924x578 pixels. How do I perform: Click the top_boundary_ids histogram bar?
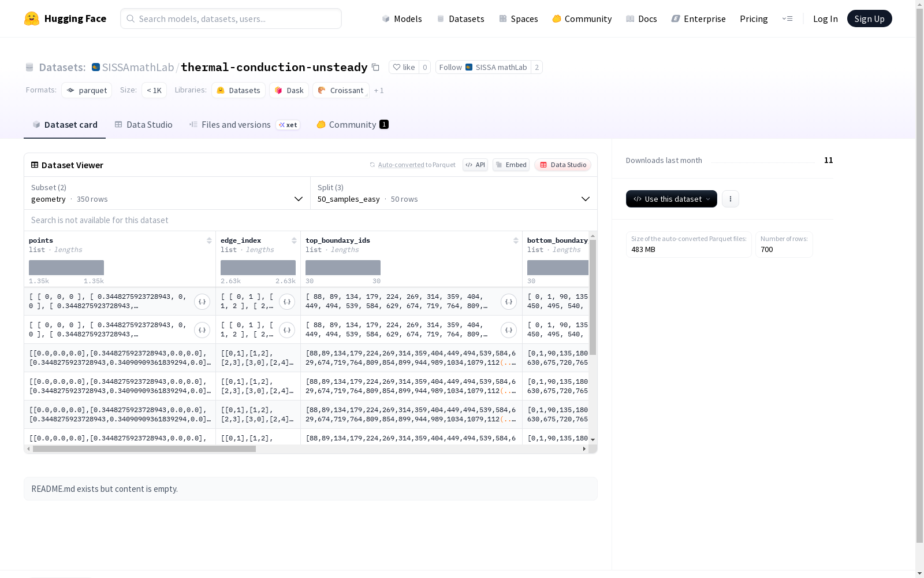343,268
